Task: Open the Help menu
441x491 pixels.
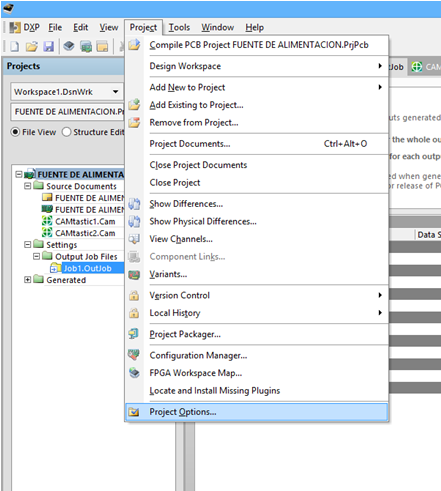Action: click(x=254, y=27)
